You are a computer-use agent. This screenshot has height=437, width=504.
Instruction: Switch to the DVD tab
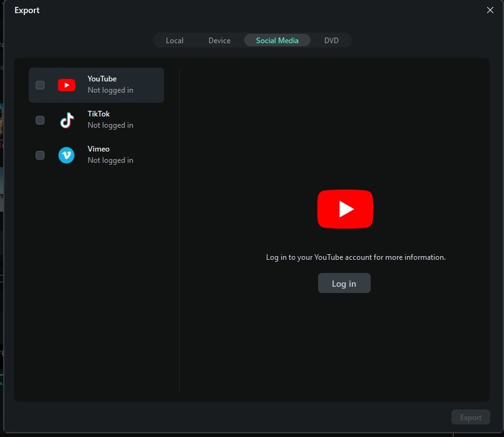(x=332, y=40)
